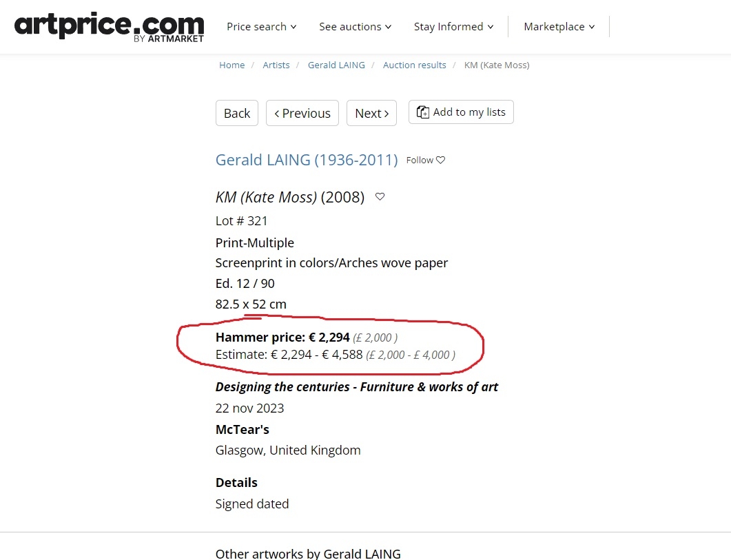
Task: Click the KM (Kate Moss) breadcrumb text
Action: (497, 65)
